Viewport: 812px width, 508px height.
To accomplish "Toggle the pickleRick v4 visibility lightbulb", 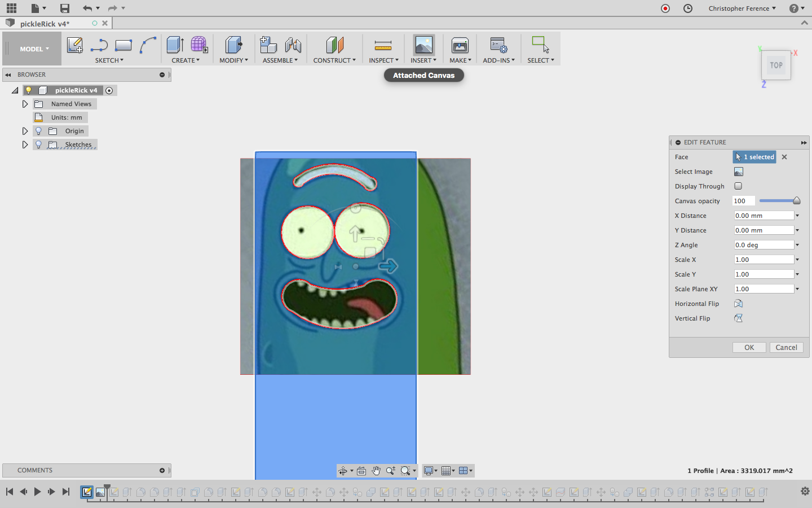I will [28, 90].
